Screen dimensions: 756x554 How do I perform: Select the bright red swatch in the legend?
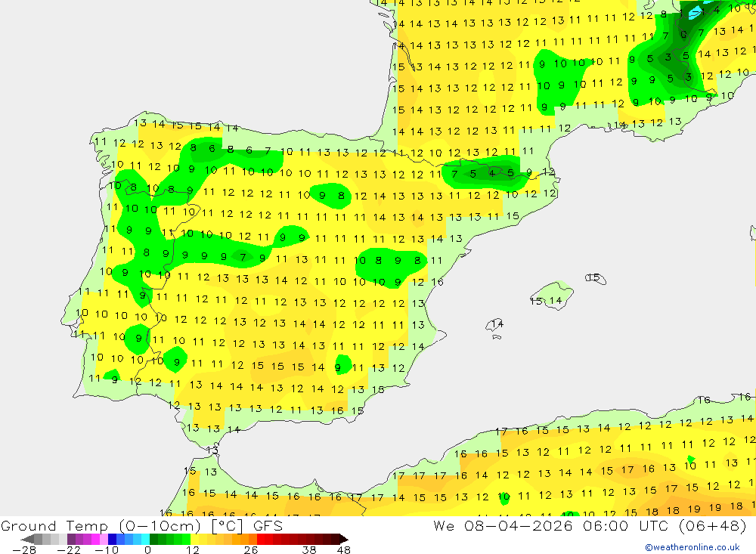(x=261, y=539)
